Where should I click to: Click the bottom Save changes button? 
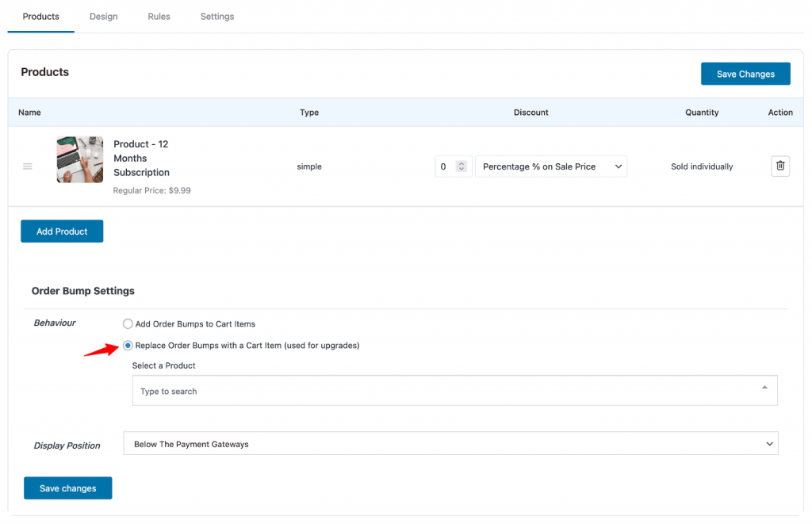(x=68, y=488)
